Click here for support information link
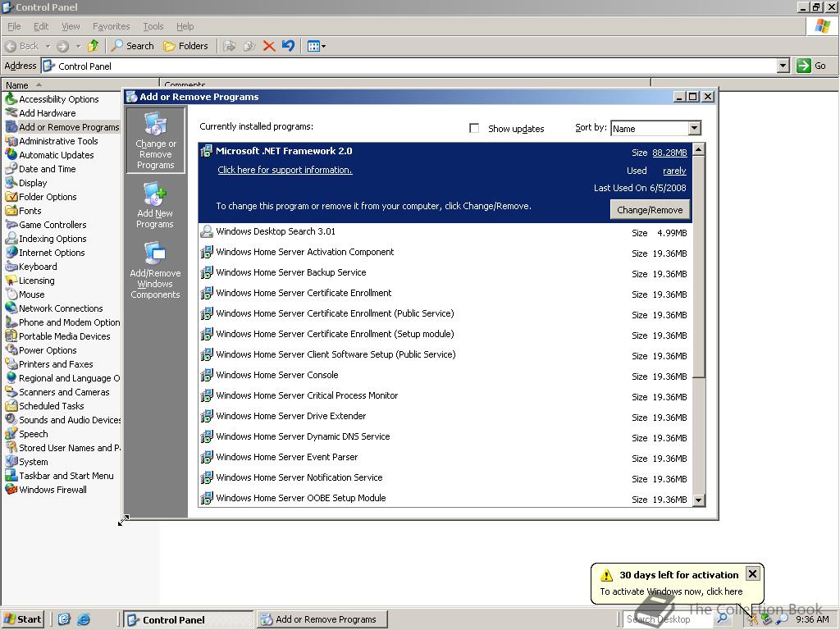 click(285, 170)
